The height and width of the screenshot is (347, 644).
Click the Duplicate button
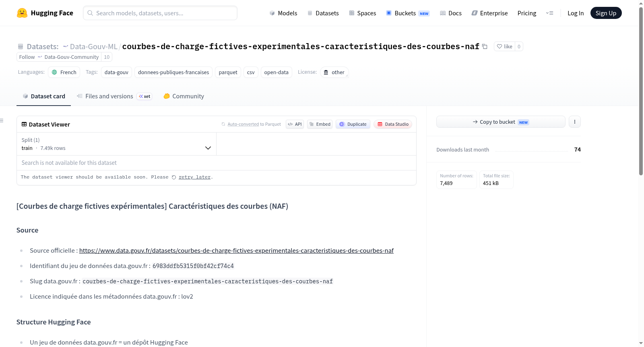[x=353, y=124]
